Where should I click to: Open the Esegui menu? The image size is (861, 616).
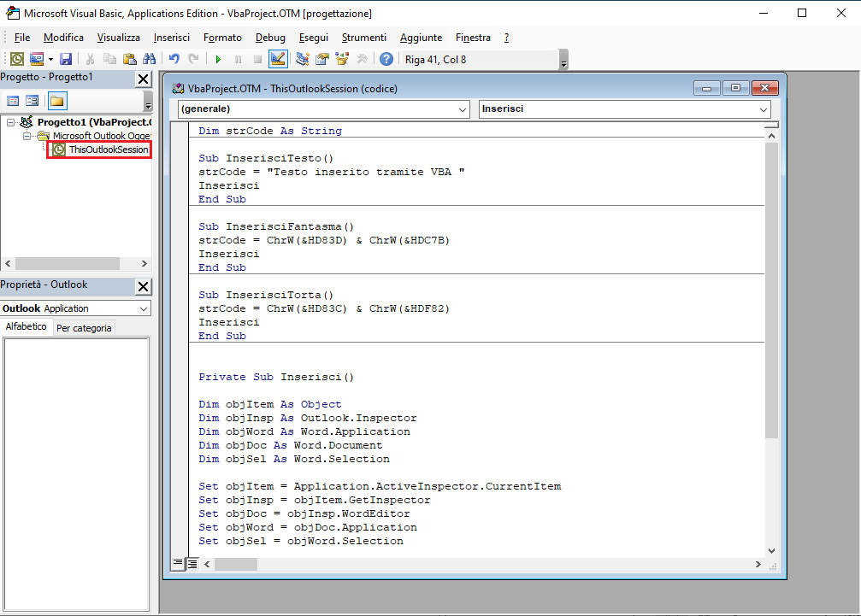click(x=314, y=38)
